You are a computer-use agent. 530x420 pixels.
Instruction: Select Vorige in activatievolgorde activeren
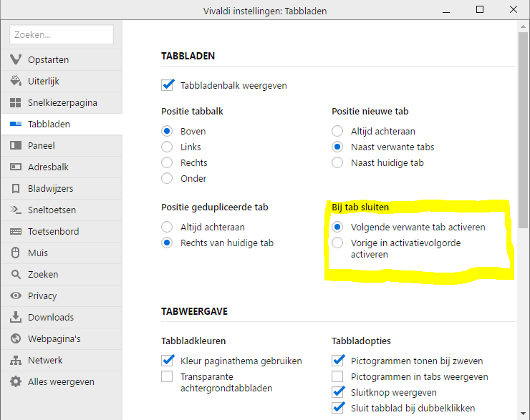(x=337, y=243)
